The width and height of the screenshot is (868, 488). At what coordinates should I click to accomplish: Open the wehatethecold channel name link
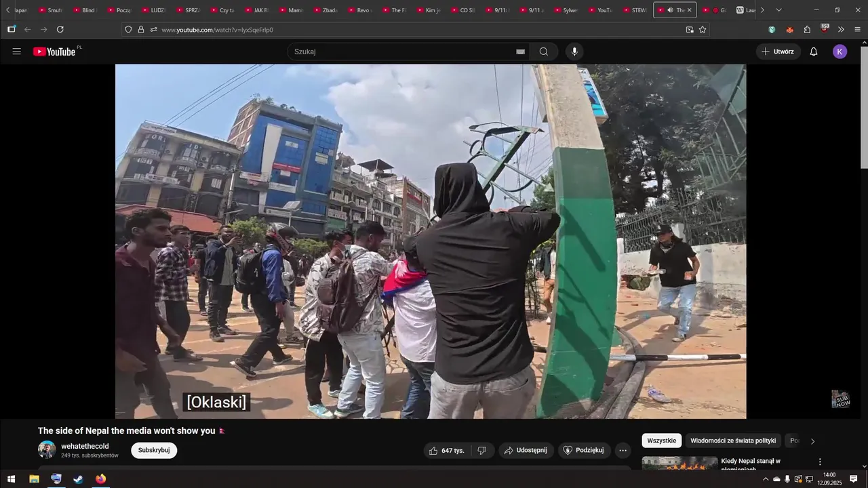point(85,446)
